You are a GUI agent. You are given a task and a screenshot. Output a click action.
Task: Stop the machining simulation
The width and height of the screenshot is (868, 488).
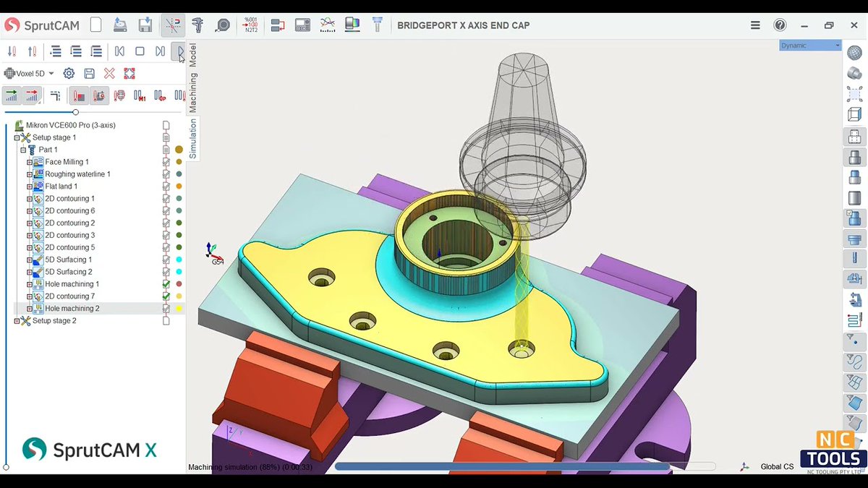[x=140, y=51]
